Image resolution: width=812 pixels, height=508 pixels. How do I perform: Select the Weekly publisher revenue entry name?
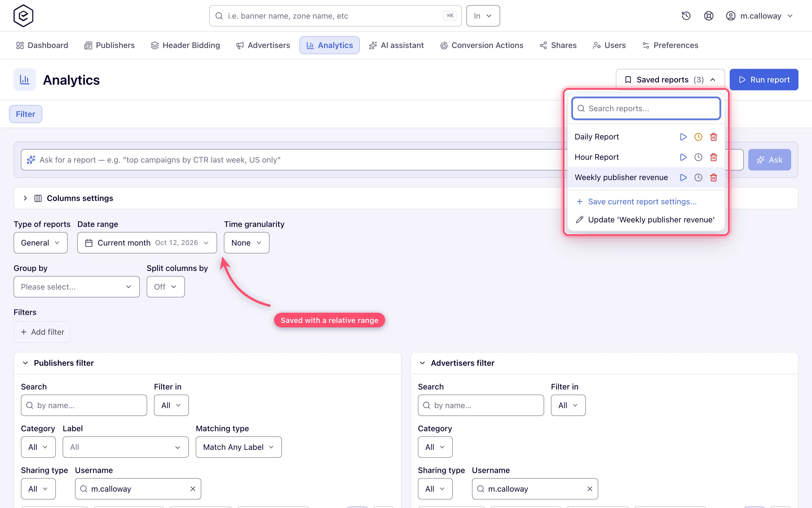click(x=621, y=178)
